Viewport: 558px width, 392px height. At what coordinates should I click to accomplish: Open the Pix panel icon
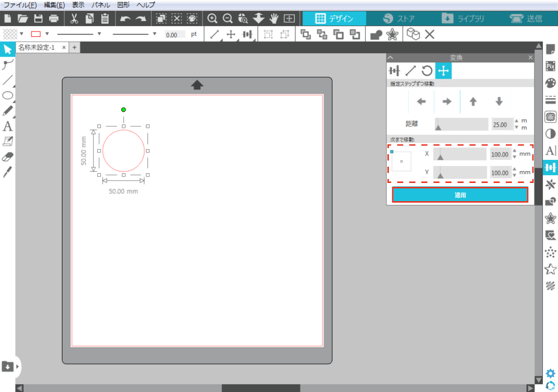point(551,65)
